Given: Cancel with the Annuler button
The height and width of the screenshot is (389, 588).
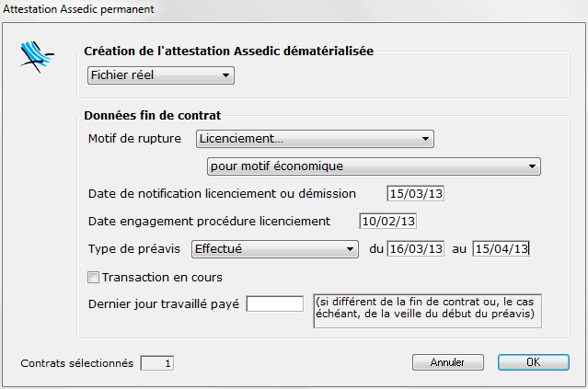Looking at the screenshot, I should pyautogui.click(x=448, y=362).
